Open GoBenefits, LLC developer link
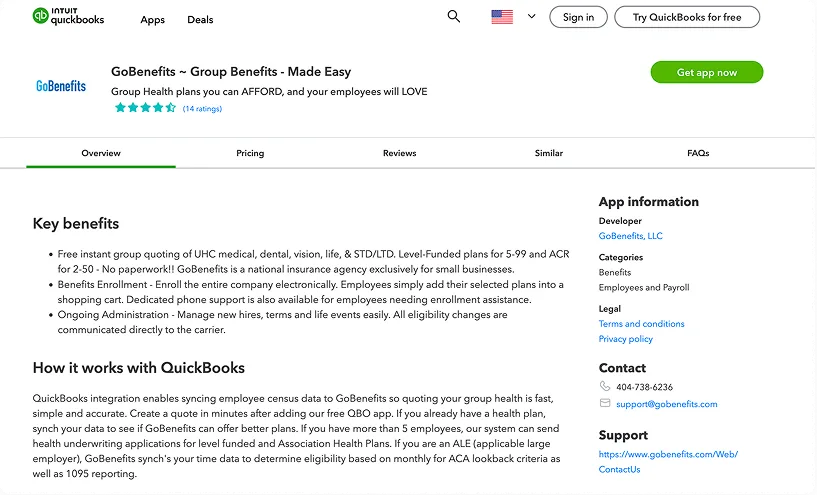817x495 pixels. point(630,236)
